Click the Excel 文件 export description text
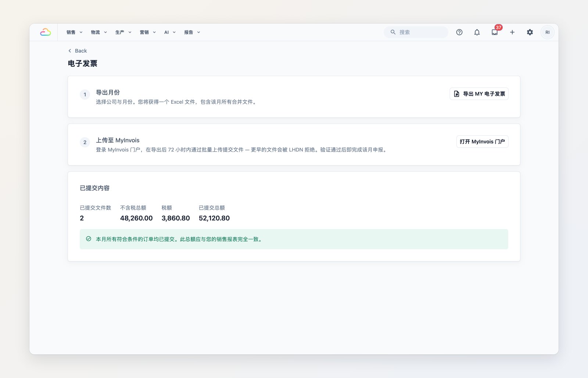Viewport: 588px width, 378px height. pyautogui.click(x=176, y=102)
